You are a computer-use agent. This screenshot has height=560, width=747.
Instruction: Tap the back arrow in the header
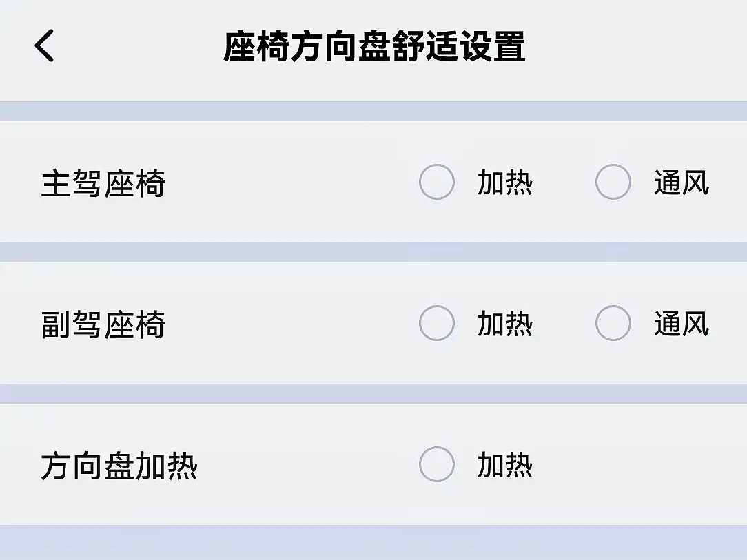pyautogui.click(x=44, y=46)
